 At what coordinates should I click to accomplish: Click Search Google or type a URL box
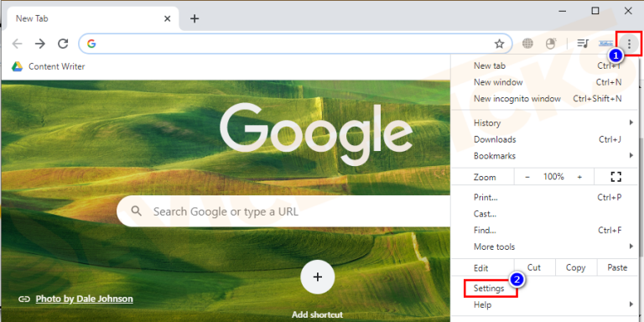(283, 211)
